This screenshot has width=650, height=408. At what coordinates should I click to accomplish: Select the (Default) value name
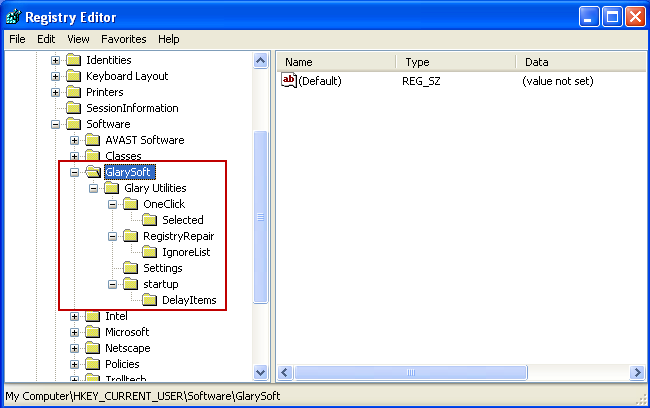[320, 81]
